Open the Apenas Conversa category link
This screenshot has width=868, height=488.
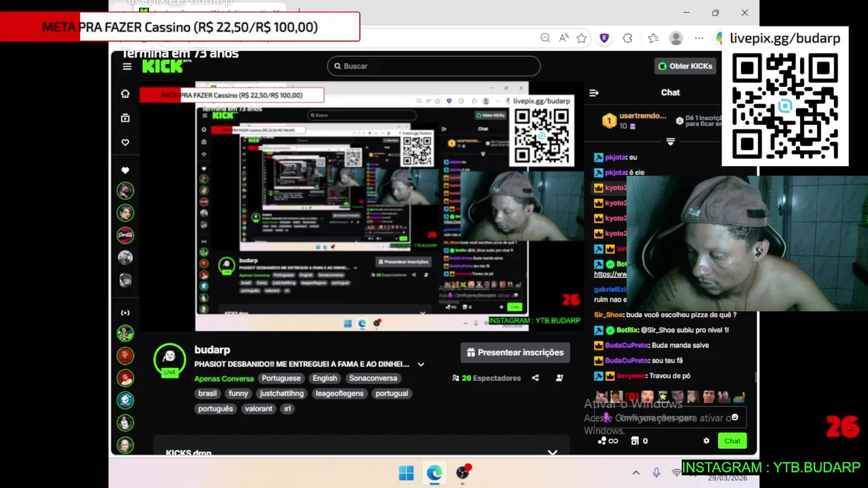224,379
